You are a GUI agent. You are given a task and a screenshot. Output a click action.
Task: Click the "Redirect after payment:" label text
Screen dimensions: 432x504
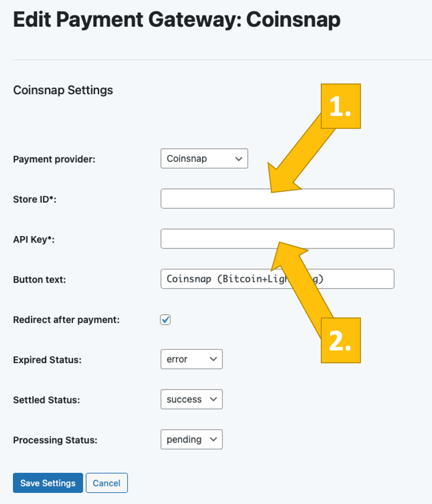(x=66, y=320)
